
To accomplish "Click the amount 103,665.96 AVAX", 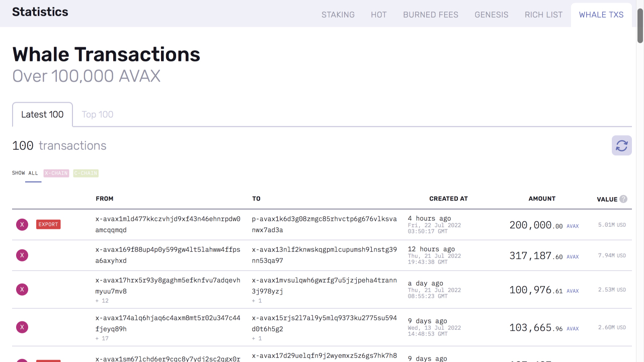I will coord(544,328).
